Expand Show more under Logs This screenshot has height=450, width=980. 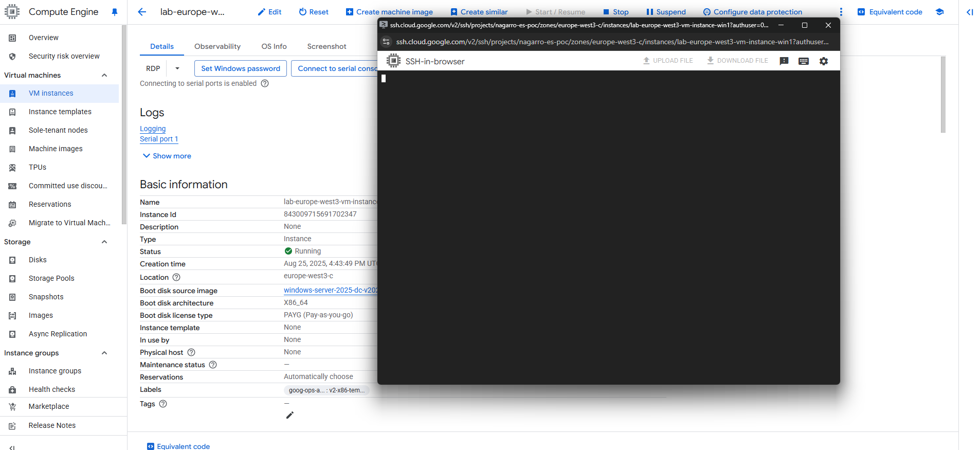click(x=167, y=156)
